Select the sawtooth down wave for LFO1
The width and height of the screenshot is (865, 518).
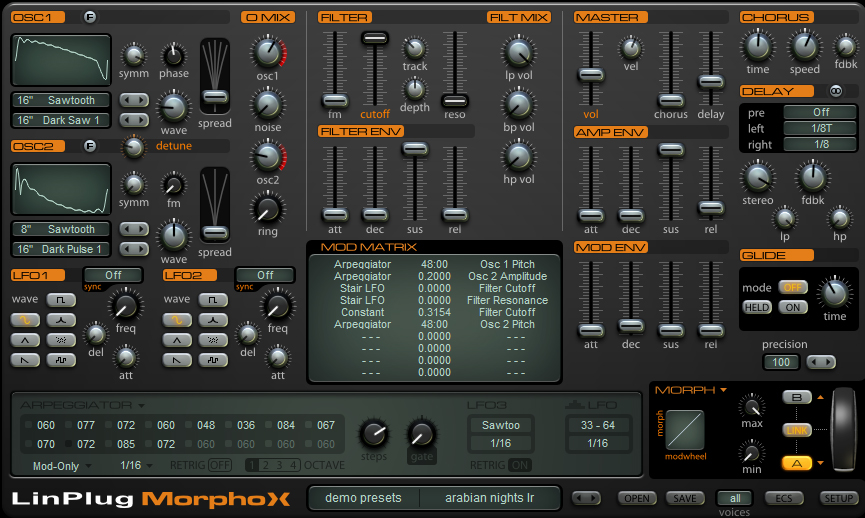27,359
